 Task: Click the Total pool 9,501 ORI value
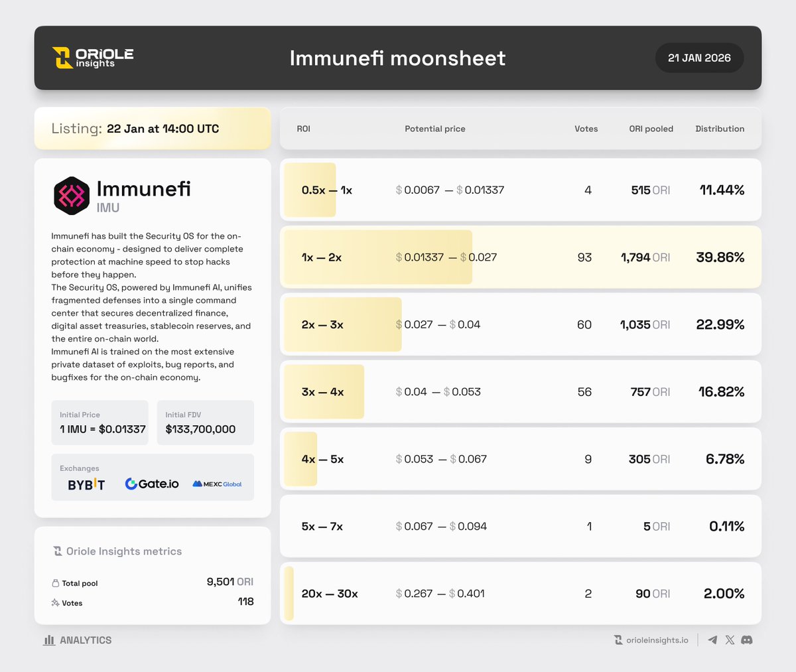pyautogui.click(x=230, y=582)
